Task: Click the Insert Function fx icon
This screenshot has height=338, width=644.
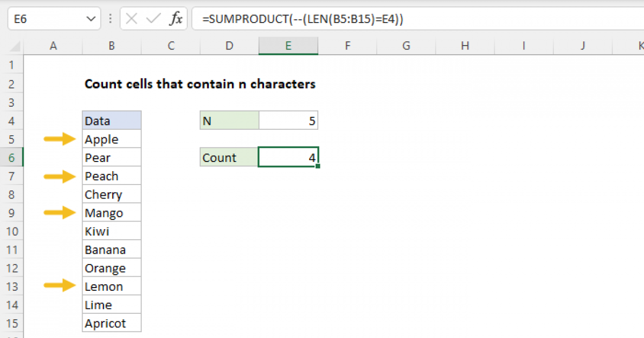Action: [177, 18]
